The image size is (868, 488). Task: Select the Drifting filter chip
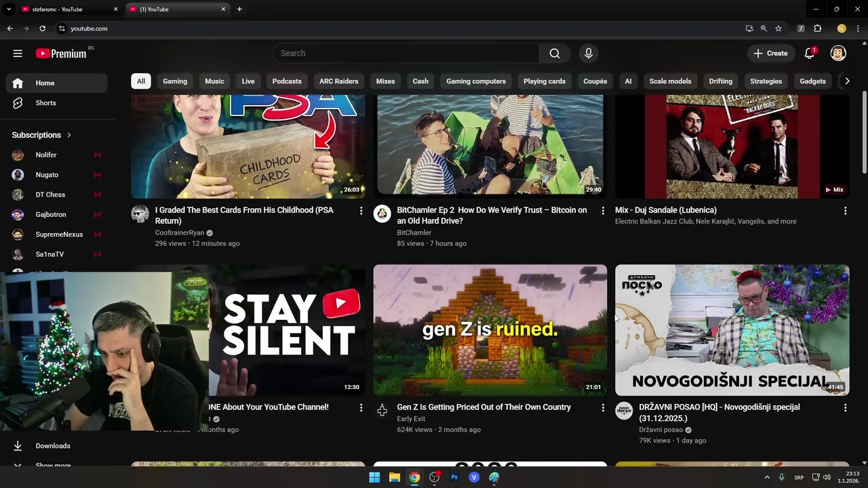(x=721, y=81)
